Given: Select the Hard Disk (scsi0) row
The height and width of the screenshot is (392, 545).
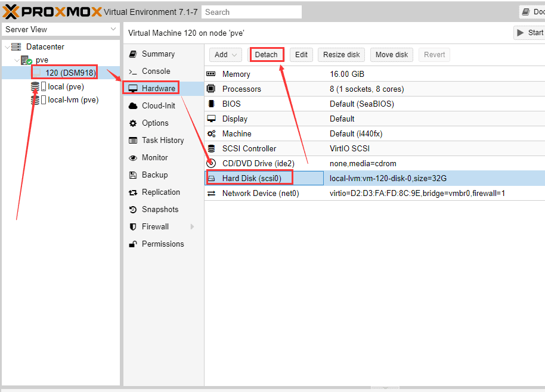Looking at the screenshot, I should 374,179.
